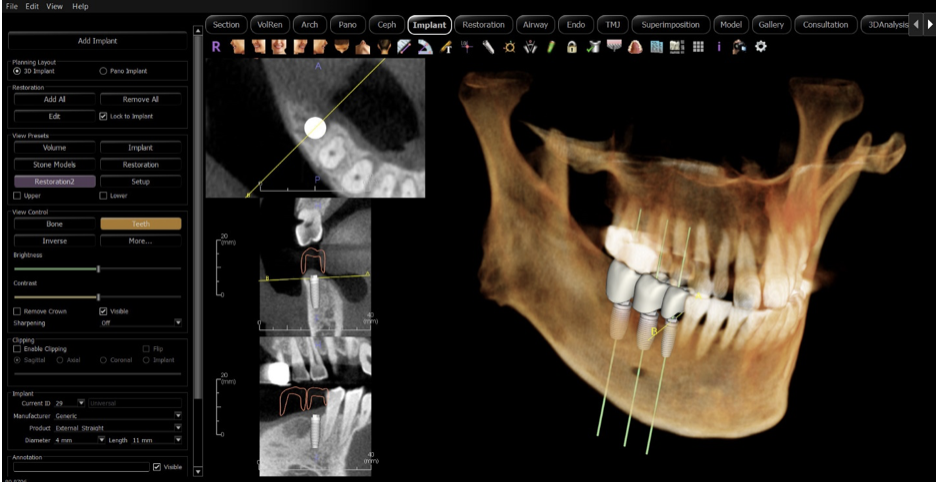
Task: Click the sun-shaped brightness toolbar icon
Action: (x=509, y=46)
